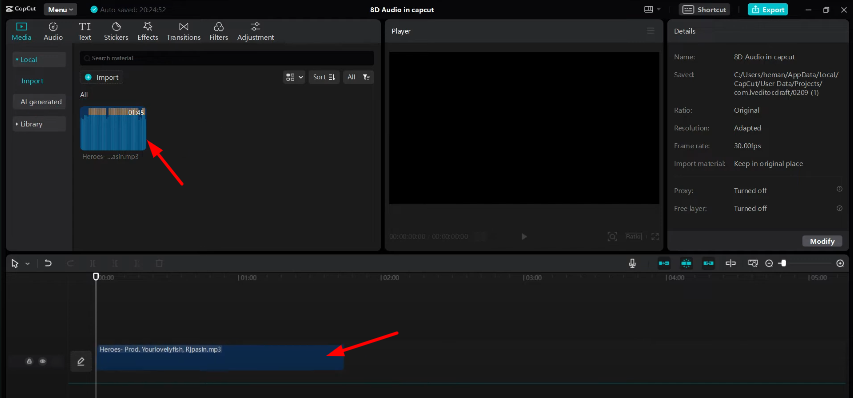Screen dimensions: 853x398
Task: Click the player screenshot focus icon
Action: (x=612, y=237)
